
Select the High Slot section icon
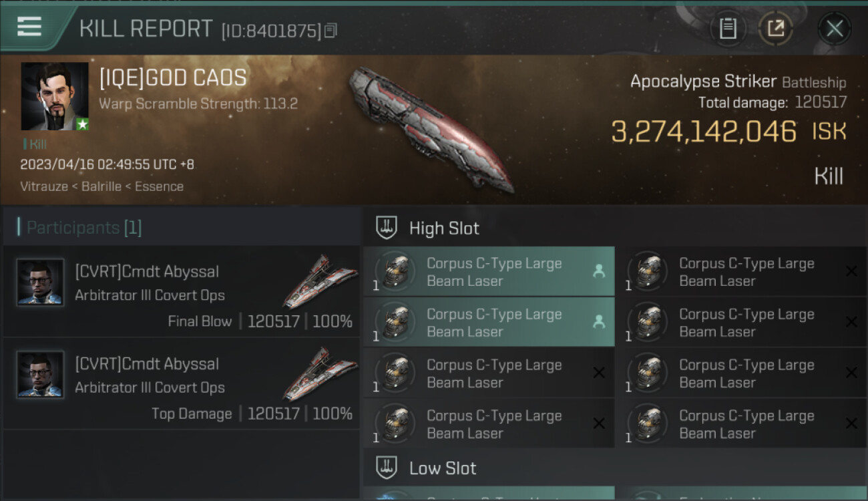coord(387,228)
